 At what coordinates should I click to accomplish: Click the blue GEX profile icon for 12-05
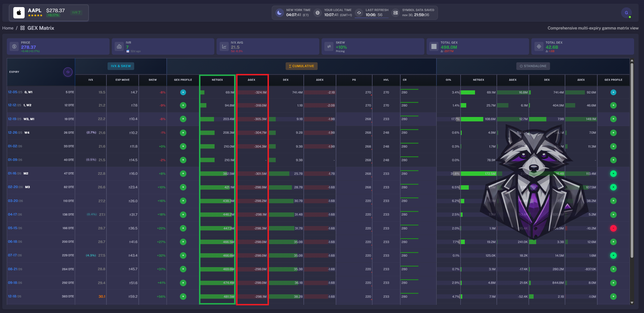tap(183, 92)
